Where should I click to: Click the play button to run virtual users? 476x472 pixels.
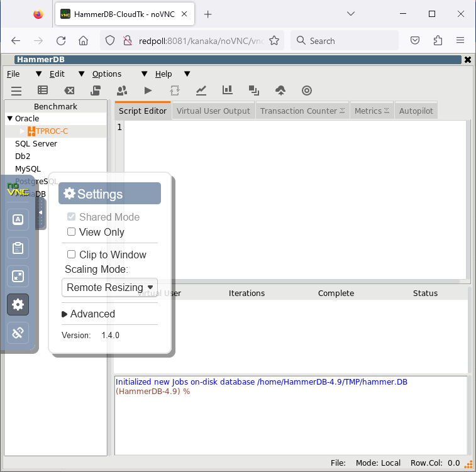click(148, 91)
